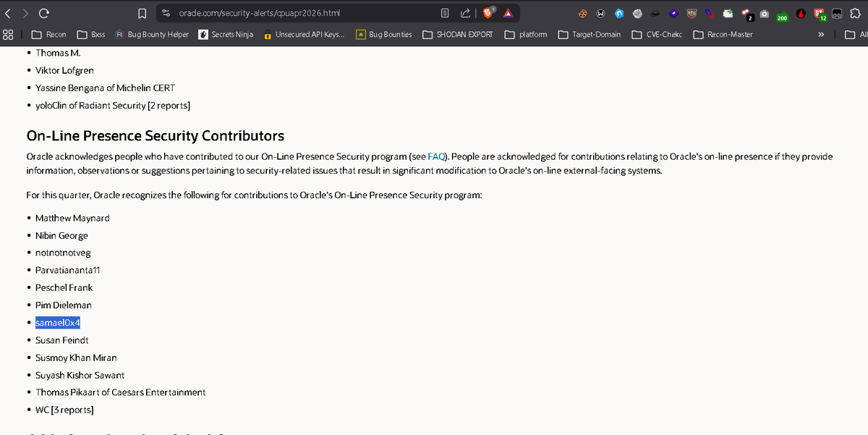Viewport: 868px width, 435px height.
Task: Click the On-Line Presence Security Contributors heading
Action: tap(156, 135)
